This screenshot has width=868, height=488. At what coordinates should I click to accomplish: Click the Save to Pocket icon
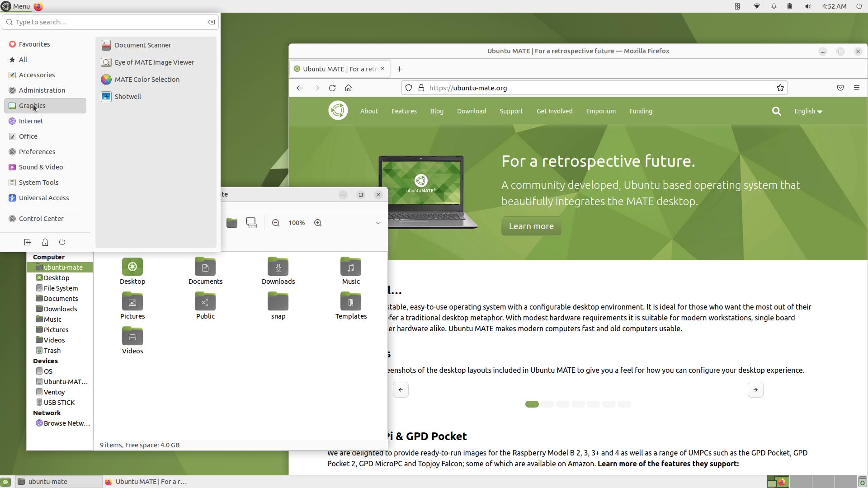pos(840,88)
